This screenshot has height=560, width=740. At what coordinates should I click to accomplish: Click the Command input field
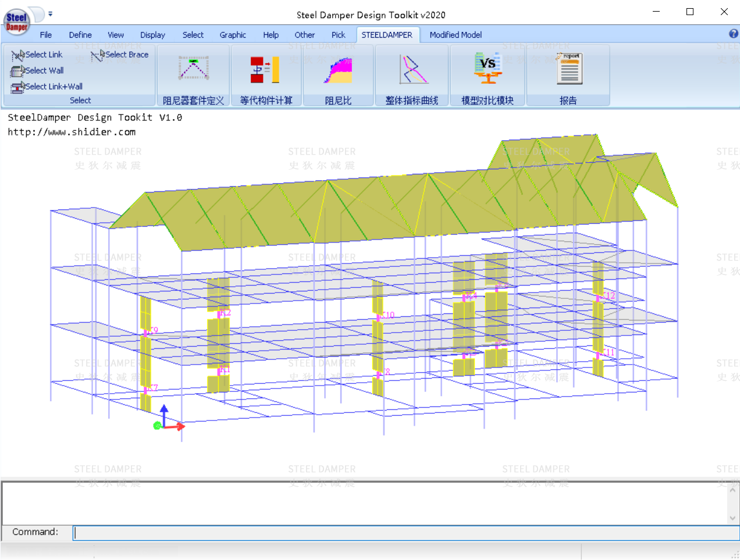[406, 533]
